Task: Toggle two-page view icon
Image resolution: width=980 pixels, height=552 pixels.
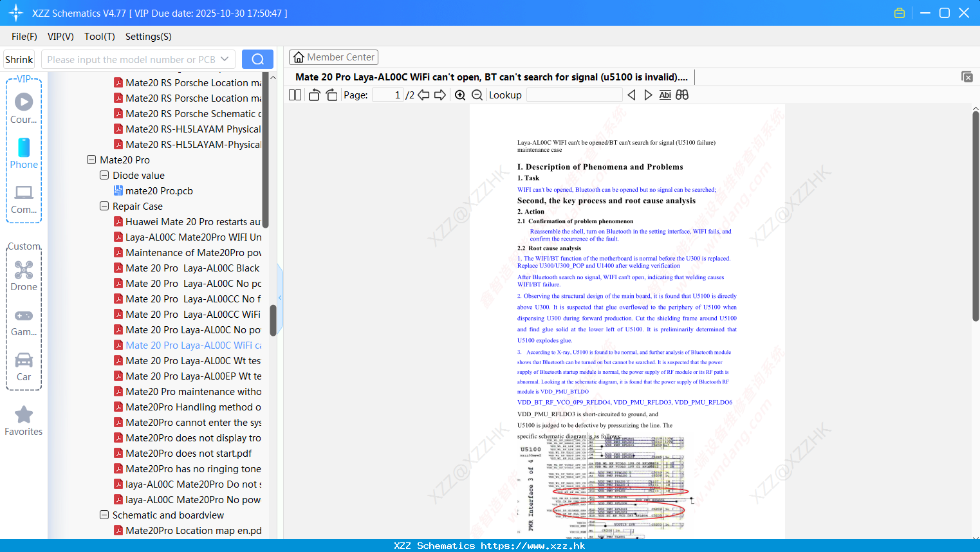Action: coord(295,95)
